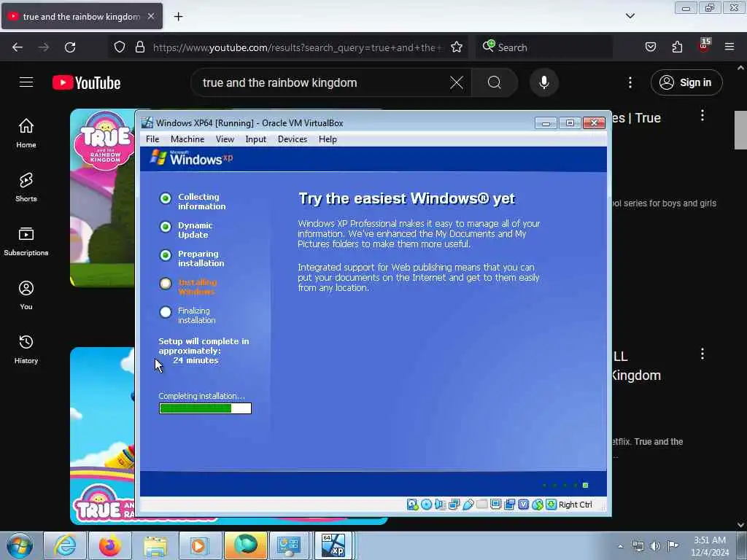Expand the Firefox list all tabs chevron
The height and width of the screenshot is (560, 747).
click(630, 16)
